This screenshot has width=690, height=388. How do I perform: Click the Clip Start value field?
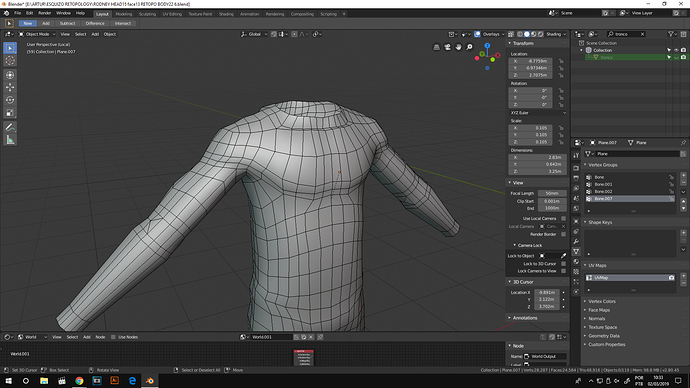552,201
